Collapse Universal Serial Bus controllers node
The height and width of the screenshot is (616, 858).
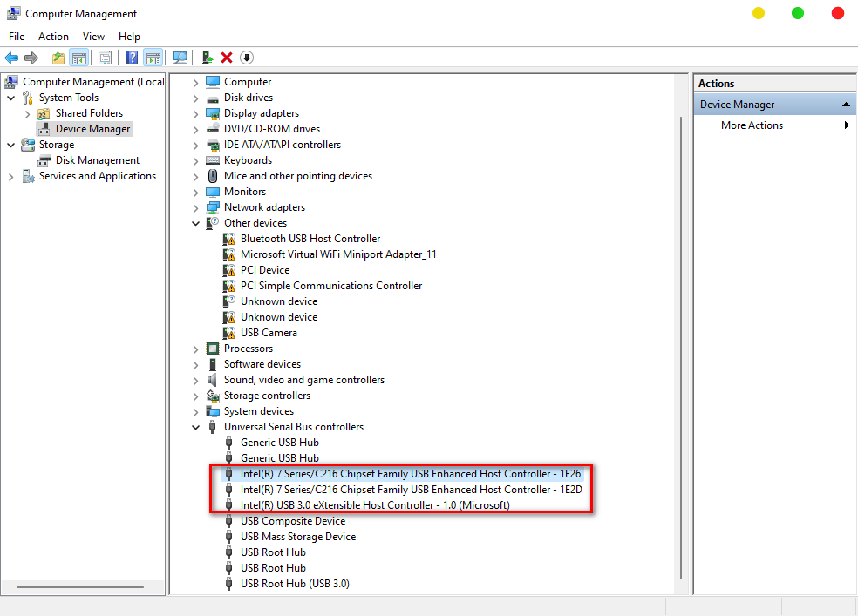coord(195,427)
